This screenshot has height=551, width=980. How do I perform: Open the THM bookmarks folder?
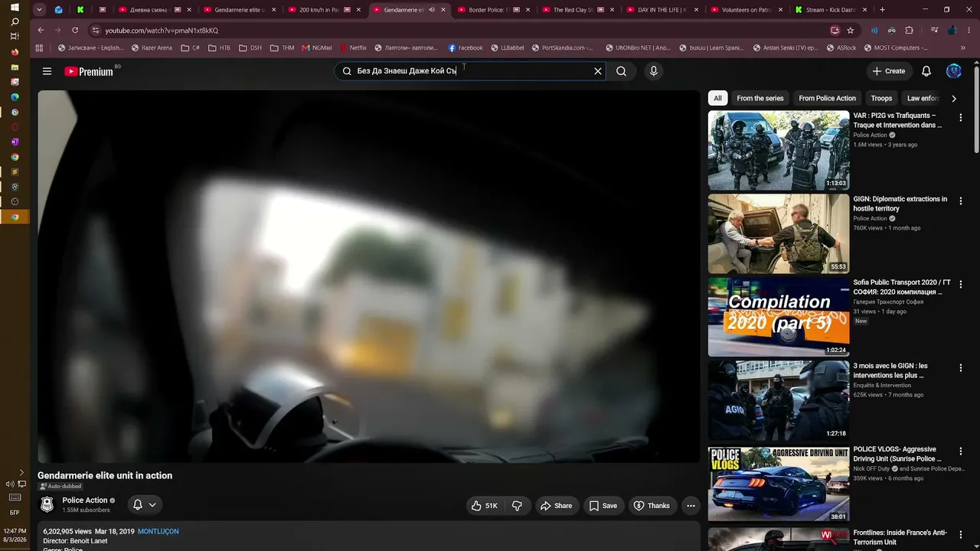click(282, 47)
